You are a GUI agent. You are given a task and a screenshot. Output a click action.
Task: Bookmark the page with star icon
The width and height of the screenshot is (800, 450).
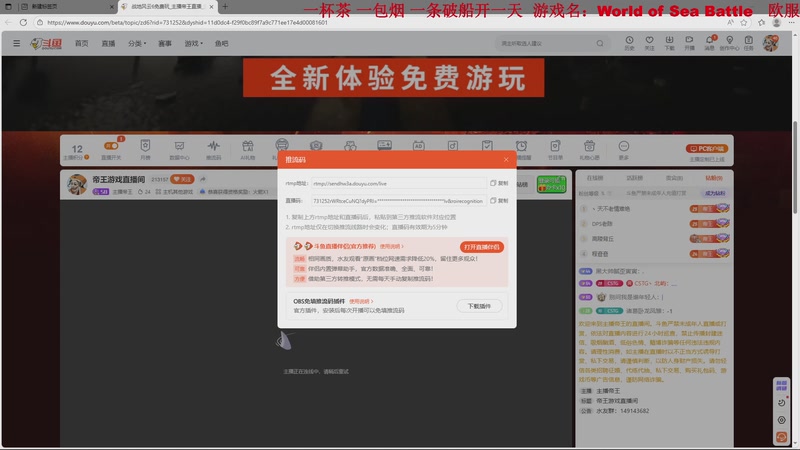click(x=744, y=22)
